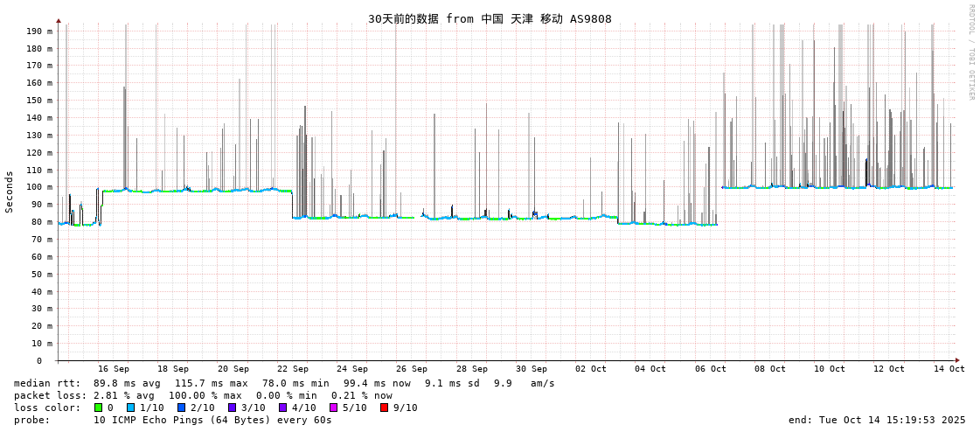Image resolution: width=980 pixels, height=432 pixels.
Task: Click the 14 Oct date label
Action: [949, 369]
